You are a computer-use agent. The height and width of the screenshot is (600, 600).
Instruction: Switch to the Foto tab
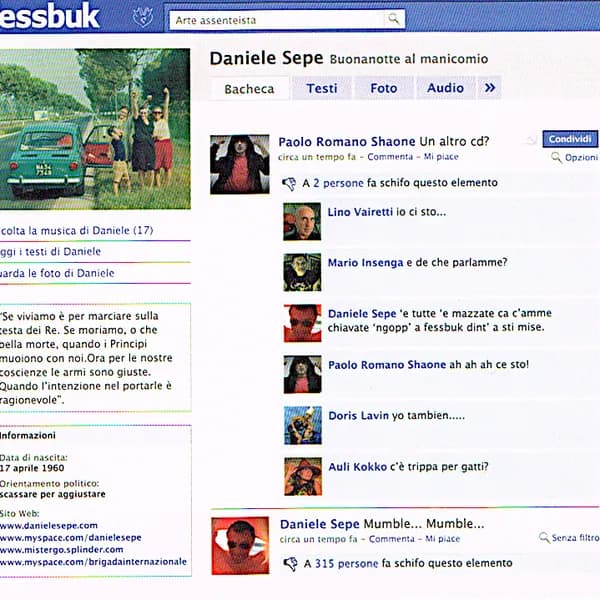pyautogui.click(x=384, y=88)
